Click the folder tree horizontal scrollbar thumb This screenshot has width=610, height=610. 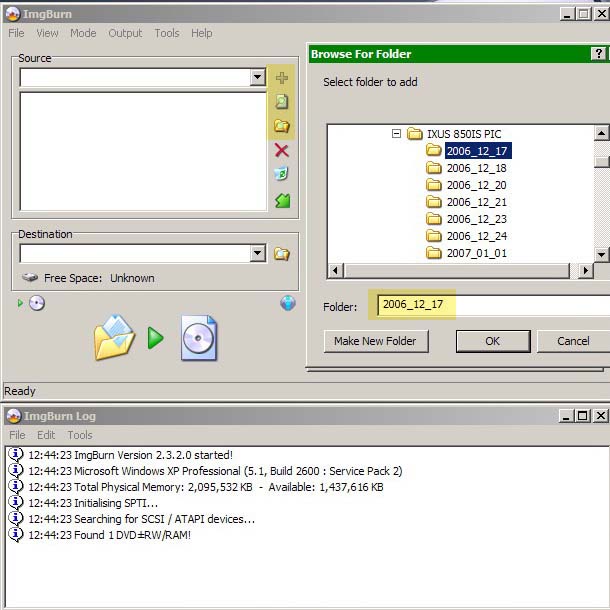(x=457, y=270)
